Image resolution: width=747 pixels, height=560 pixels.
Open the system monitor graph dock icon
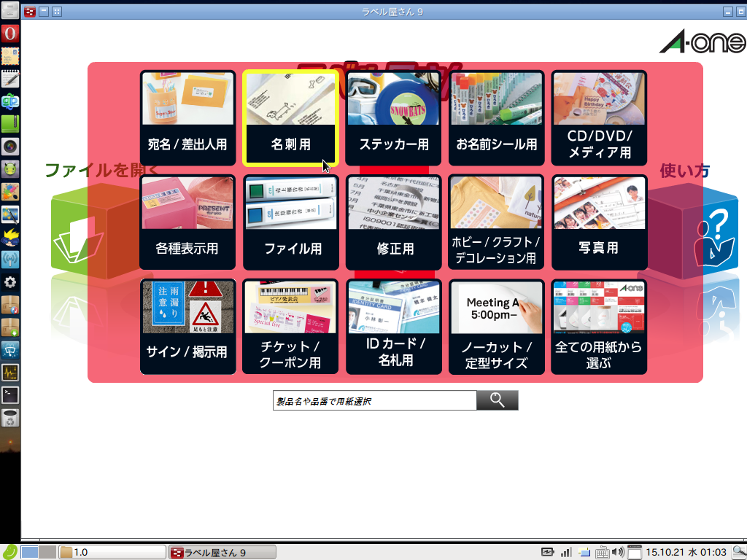coord(10,373)
